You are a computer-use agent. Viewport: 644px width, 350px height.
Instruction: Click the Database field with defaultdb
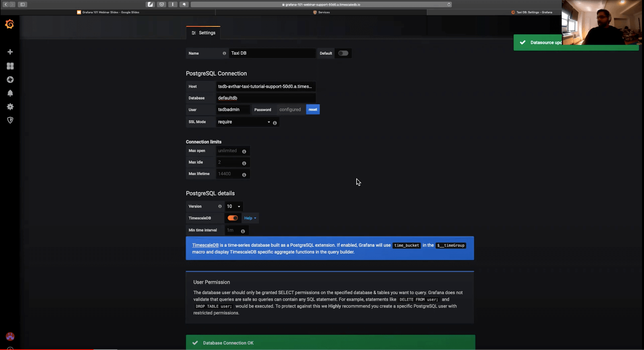266,98
